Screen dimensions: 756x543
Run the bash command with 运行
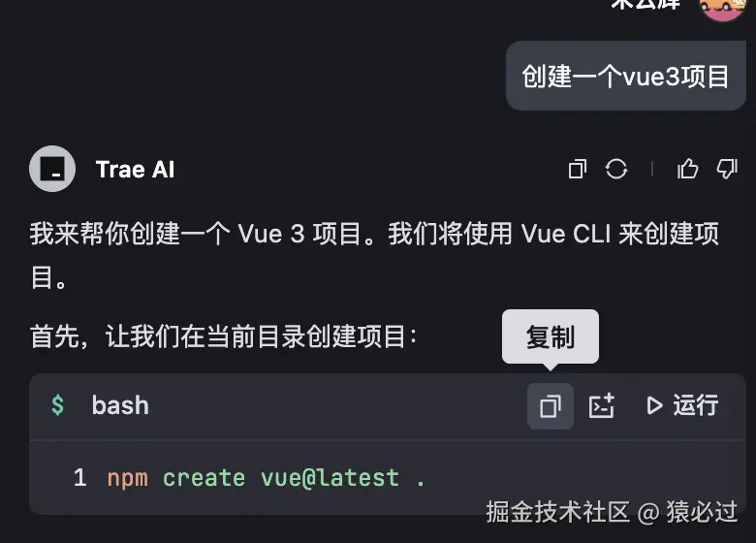[x=682, y=405]
